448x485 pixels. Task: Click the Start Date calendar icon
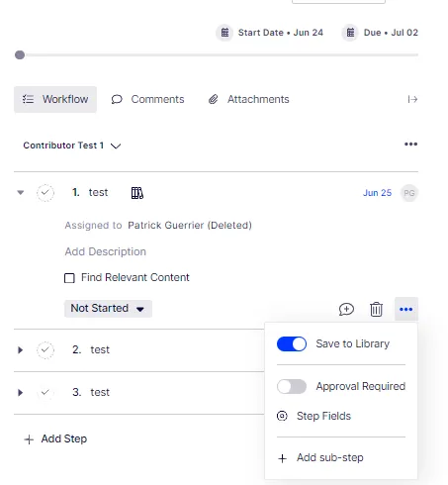click(224, 33)
